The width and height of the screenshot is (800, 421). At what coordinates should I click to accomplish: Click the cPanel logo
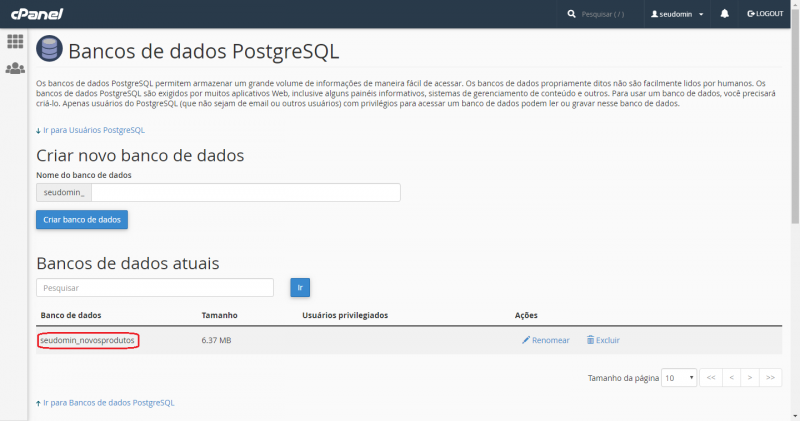click(37, 14)
